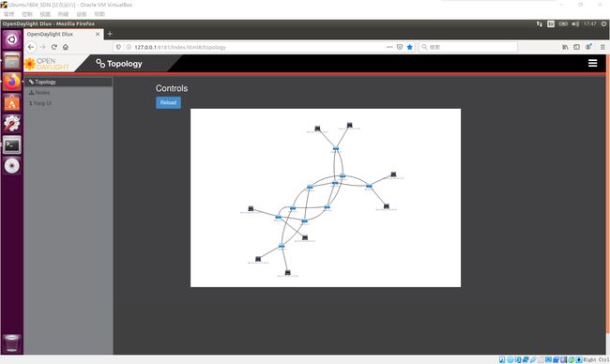Reload the topology with the Reload button
Viewport: 610px width, 364px height.
168,102
